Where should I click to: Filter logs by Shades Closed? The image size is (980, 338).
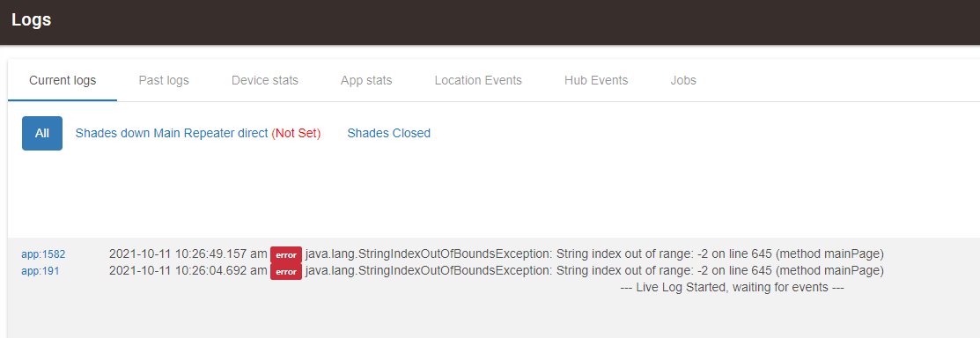(x=389, y=133)
